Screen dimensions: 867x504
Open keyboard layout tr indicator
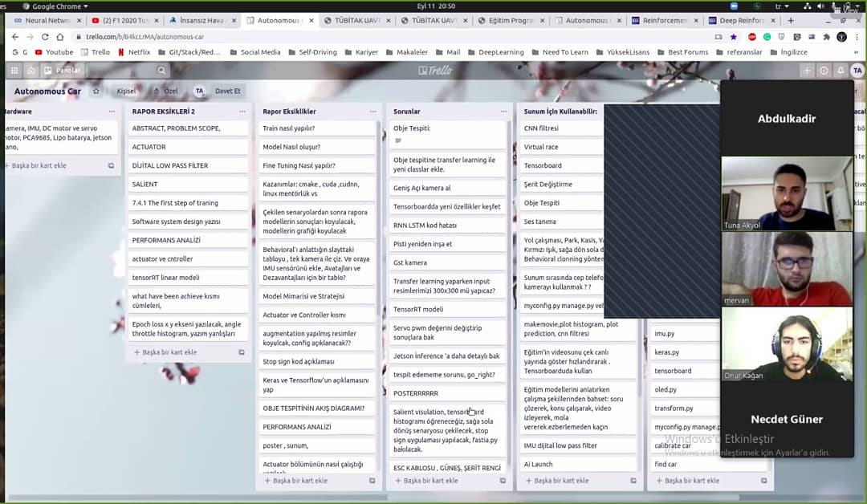pyautogui.click(x=782, y=6)
